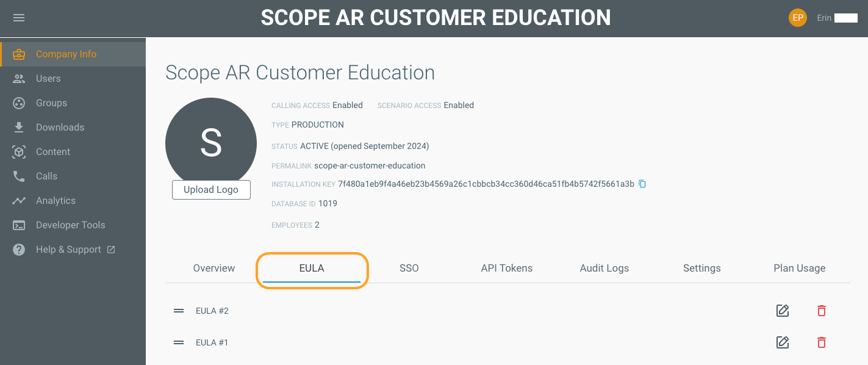The height and width of the screenshot is (365, 868).
Task: Select the Content icon in sidebar
Action: coord(18,151)
